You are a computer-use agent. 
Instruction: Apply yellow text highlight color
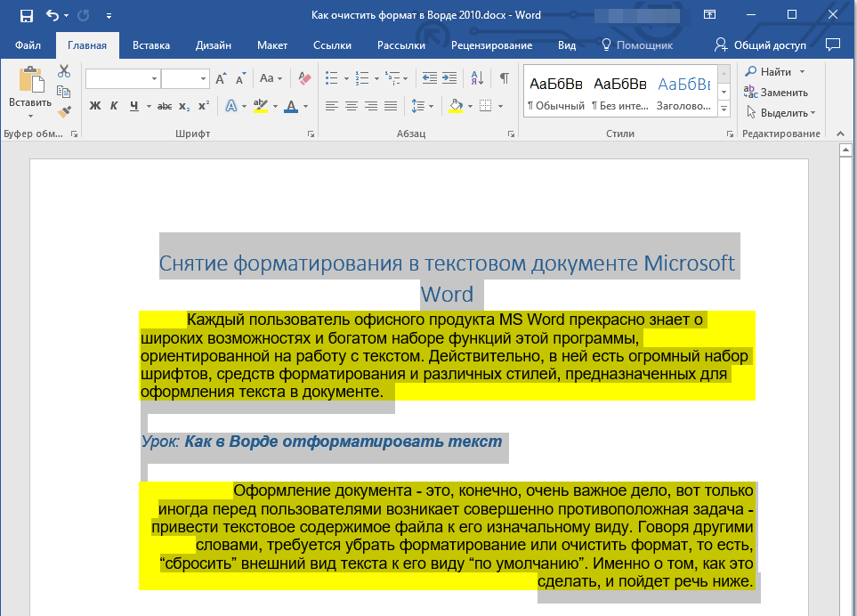(260, 107)
